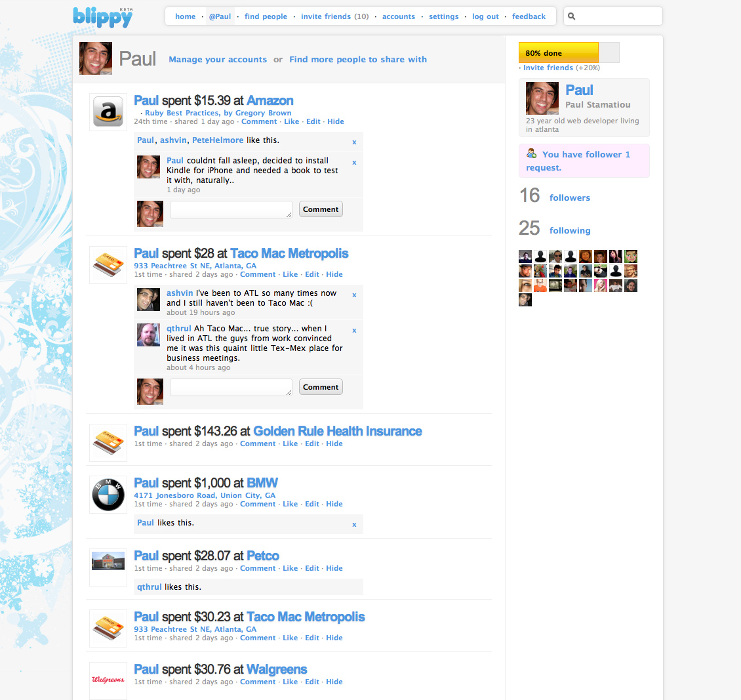
Task: Like the Amazon $15.39 purchase
Action: tap(292, 121)
